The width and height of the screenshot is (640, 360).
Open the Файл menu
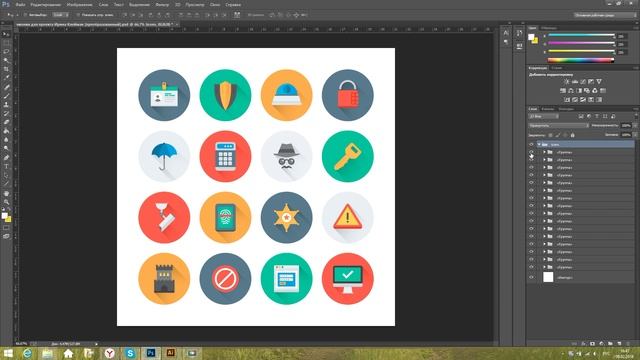[x=20, y=4]
